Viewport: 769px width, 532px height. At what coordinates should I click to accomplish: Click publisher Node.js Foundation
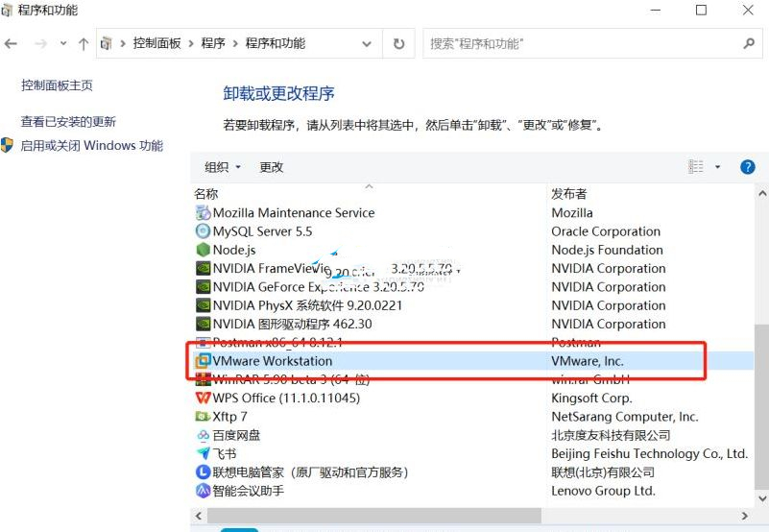(x=607, y=250)
